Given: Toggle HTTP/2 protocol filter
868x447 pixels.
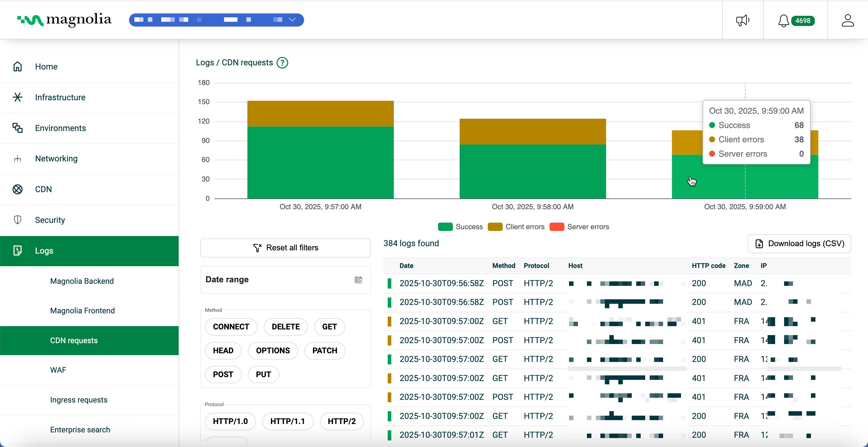Looking at the screenshot, I should pos(342,421).
